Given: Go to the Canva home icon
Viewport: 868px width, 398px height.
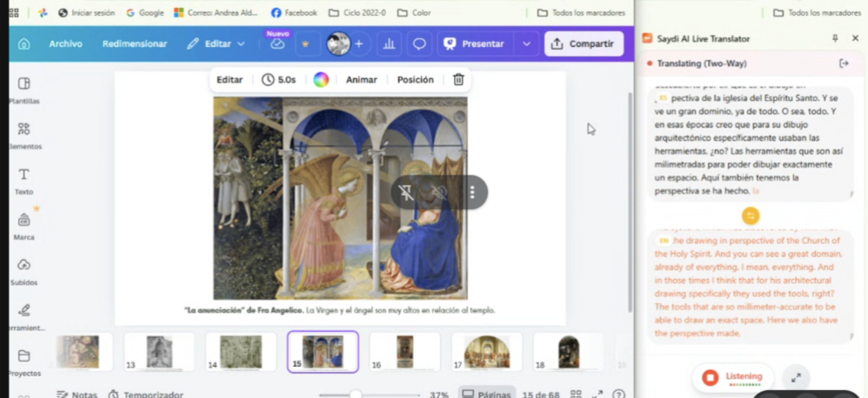Looking at the screenshot, I should coord(23,43).
